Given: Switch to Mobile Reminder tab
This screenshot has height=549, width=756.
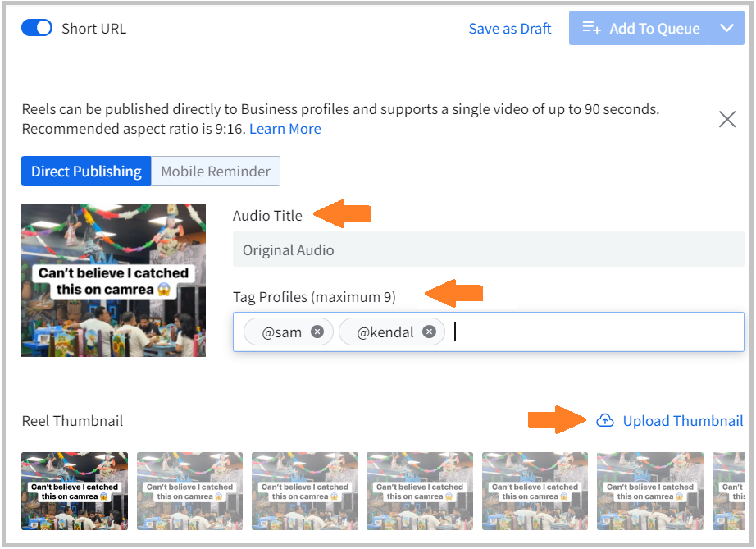Looking at the screenshot, I should click(216, 172).
